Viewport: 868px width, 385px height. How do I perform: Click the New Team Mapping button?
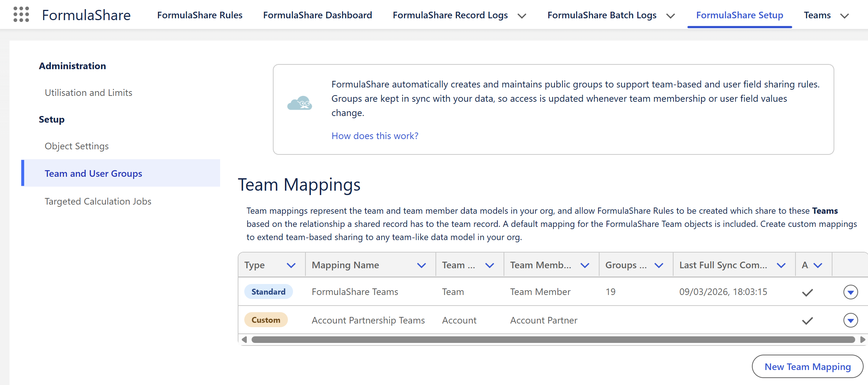pyautogui.click(x=808, y=366)
